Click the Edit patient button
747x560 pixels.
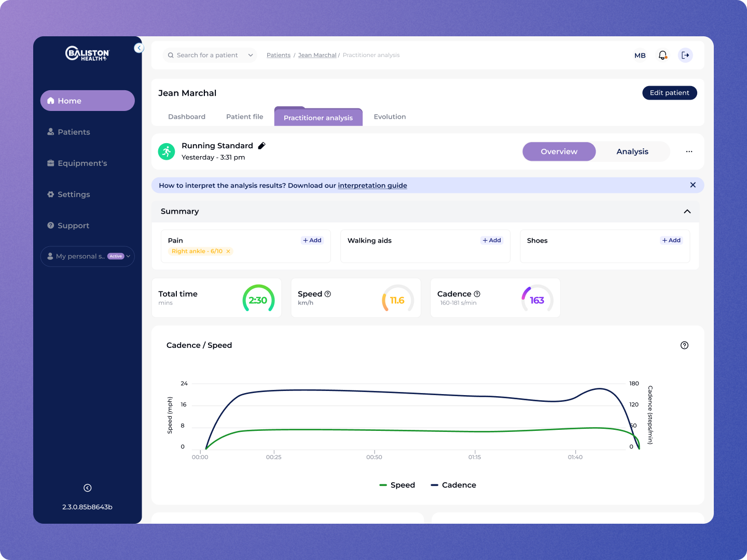click(x=669, y=93)
